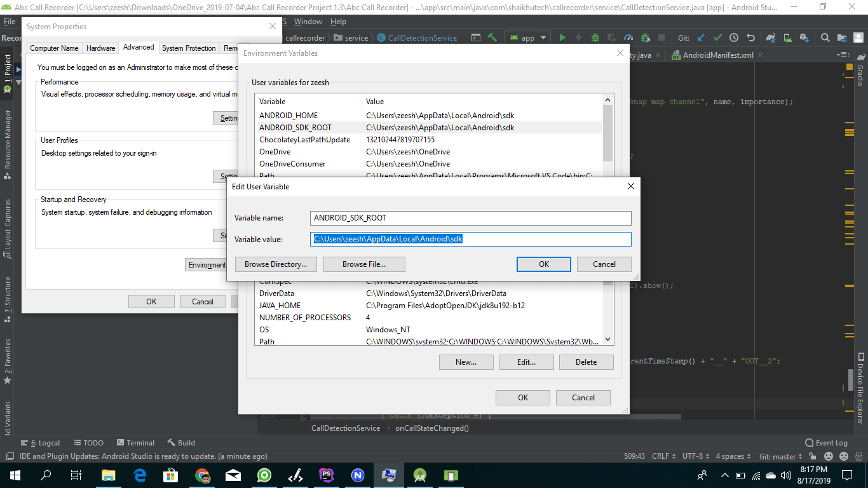The image size is (868, 488).
Task: Open the CRLF line separator dropdown
Action: [x=663, y=456]
